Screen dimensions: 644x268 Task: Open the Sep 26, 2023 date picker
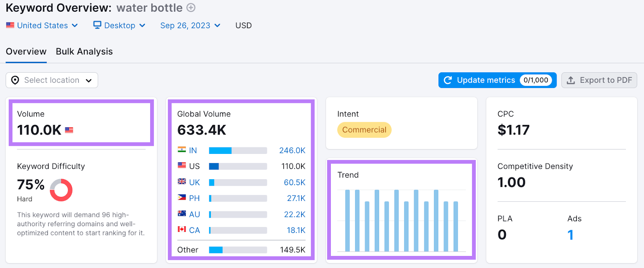click(190, 25)
